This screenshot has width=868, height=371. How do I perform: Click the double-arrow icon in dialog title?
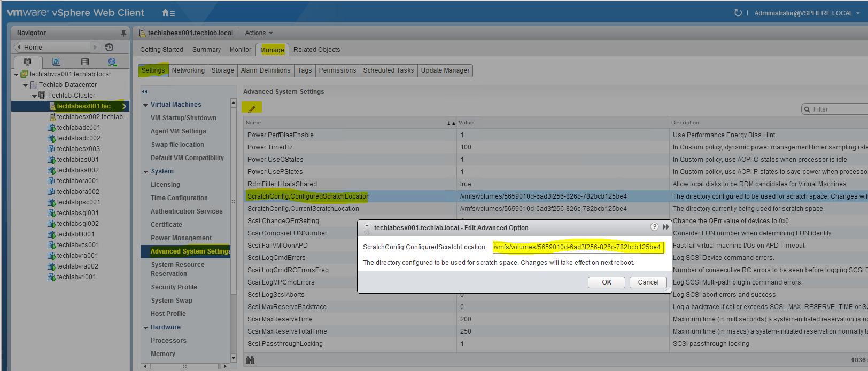coord(666,227)
